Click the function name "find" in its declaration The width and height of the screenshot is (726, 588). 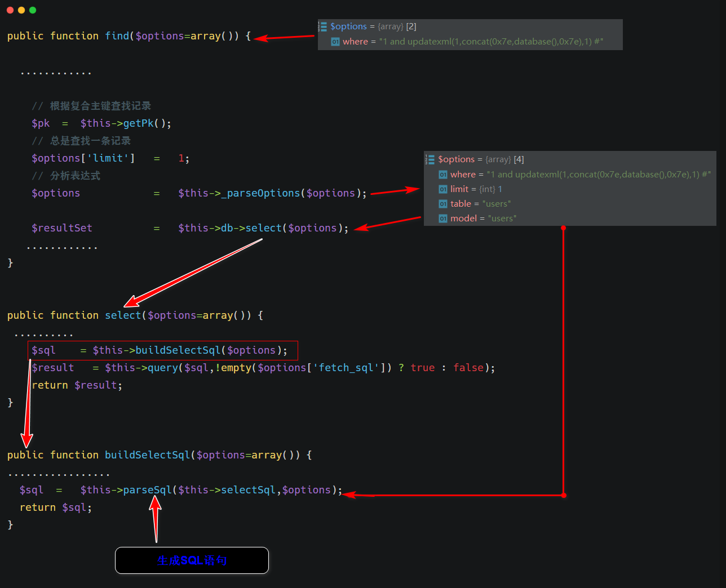point(117,36)
